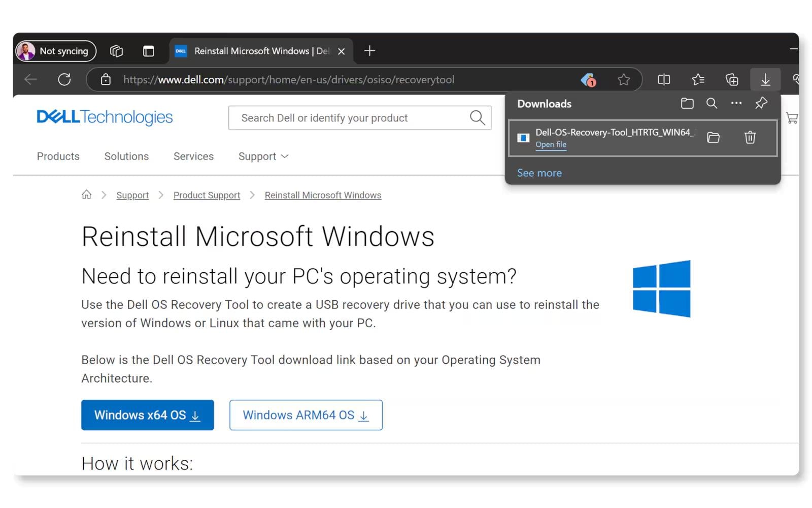Open the Support breadcrumb link

[x=132, y=195]
